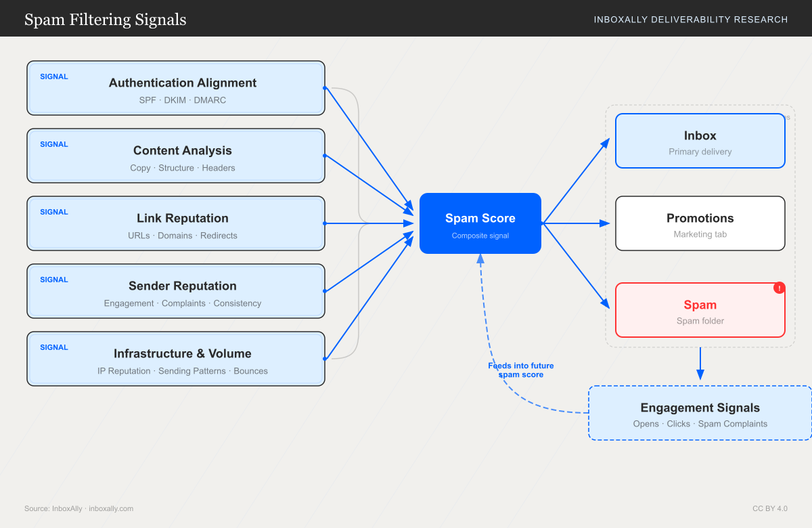
Task: Collapse the Content Analysis signal card
Action: pyautogui.click(x=176, y=156)
